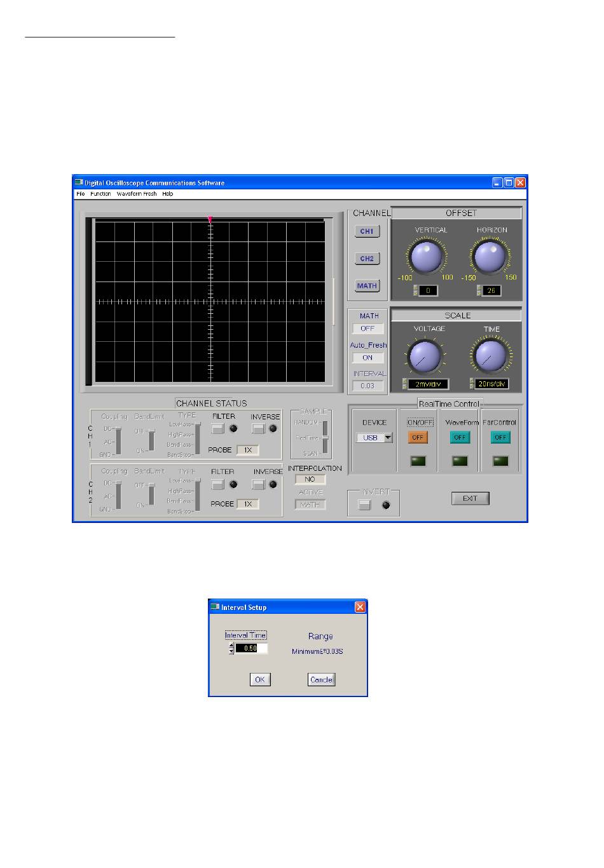
Task: Click the EXIT button
Action: (470, 498)
